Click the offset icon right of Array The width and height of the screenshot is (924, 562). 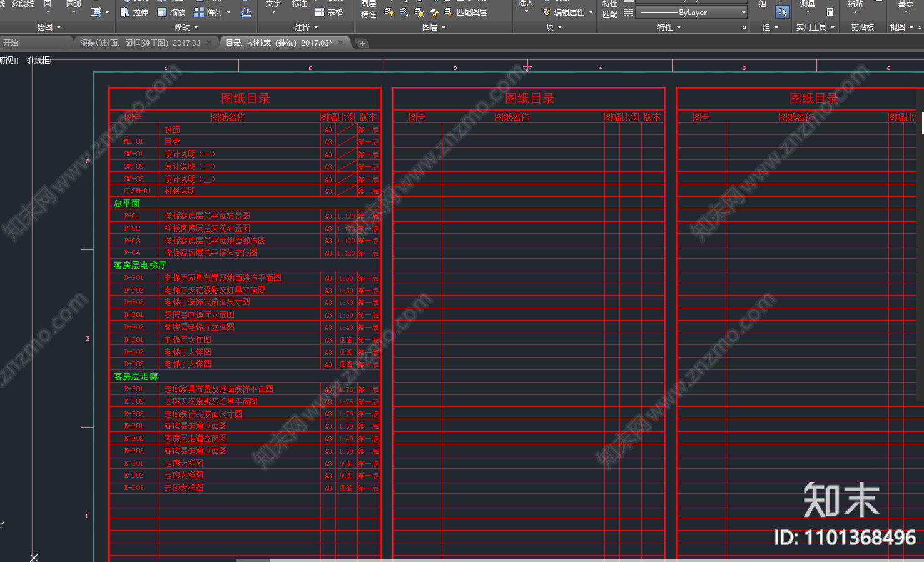tap(246, 12)
